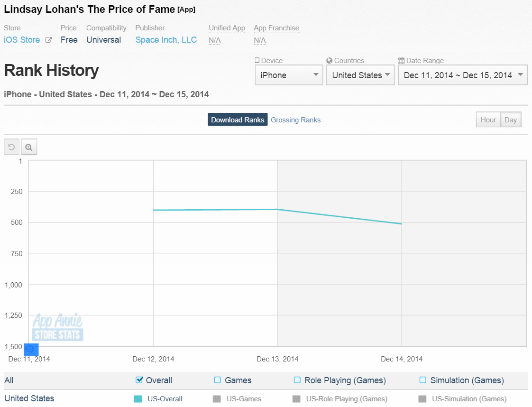Reset chart zoom with the undo icon
Screen dimensions: 532x407
point(11,147)
